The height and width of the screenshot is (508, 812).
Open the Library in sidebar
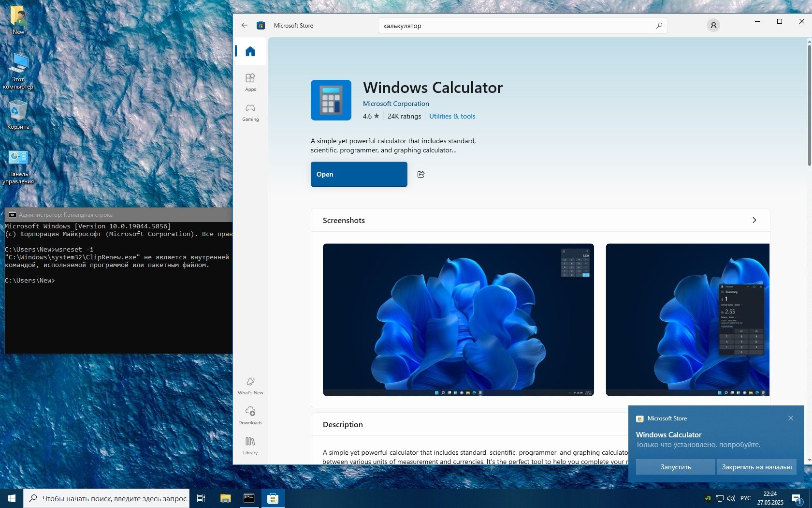(250, 445)
